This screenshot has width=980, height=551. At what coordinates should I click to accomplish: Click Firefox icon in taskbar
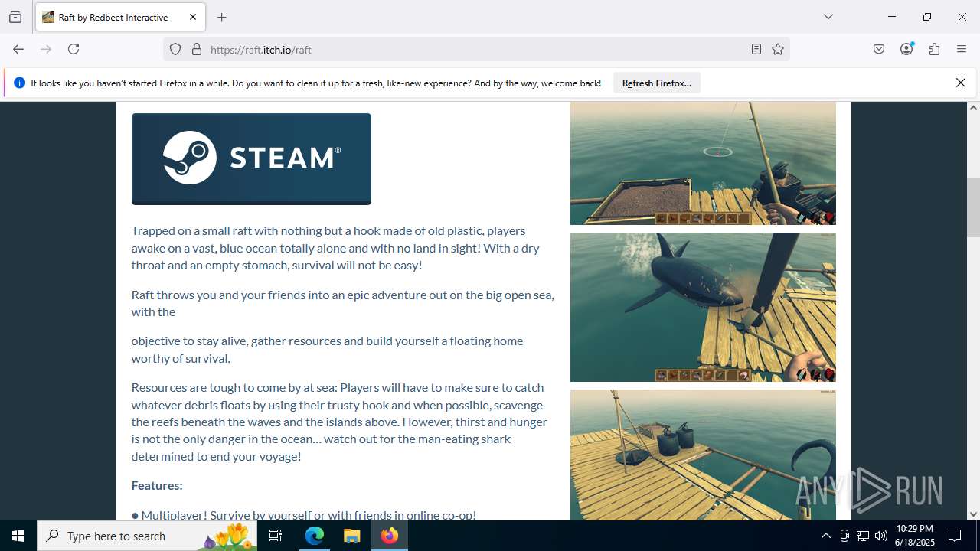coord(389,536)
